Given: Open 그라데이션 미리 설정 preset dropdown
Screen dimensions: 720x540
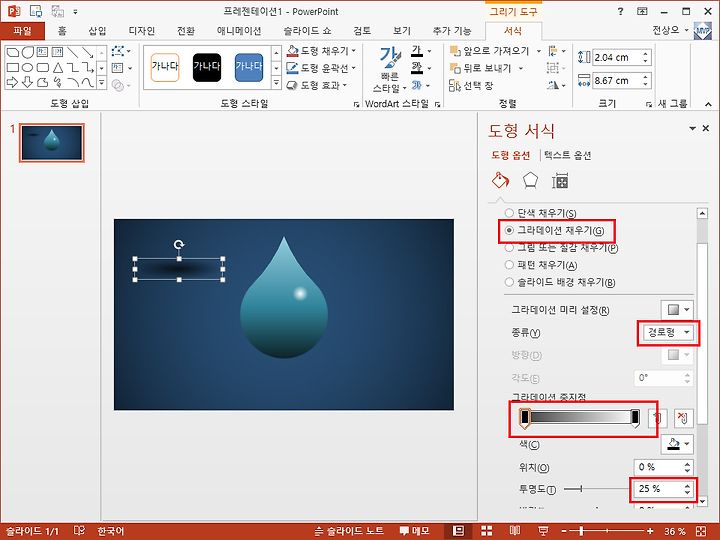Looking at the screenshot, I should coord(677,309).
